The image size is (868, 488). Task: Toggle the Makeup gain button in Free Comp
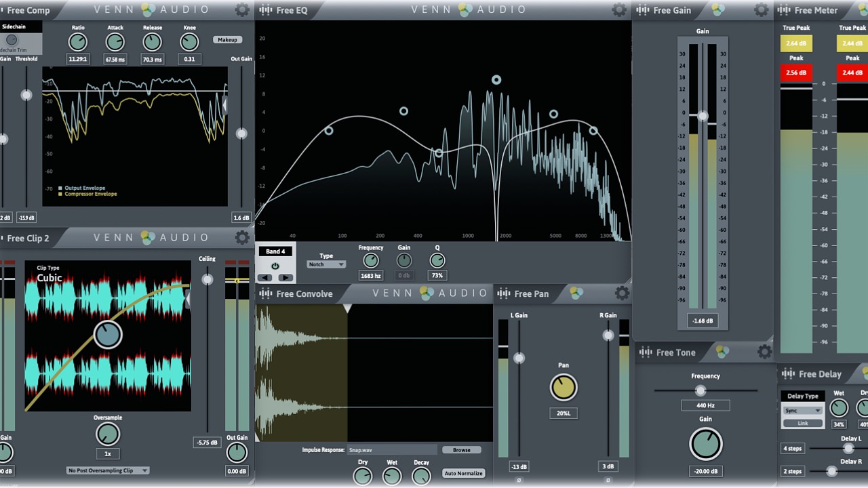(x=227, y=39)
